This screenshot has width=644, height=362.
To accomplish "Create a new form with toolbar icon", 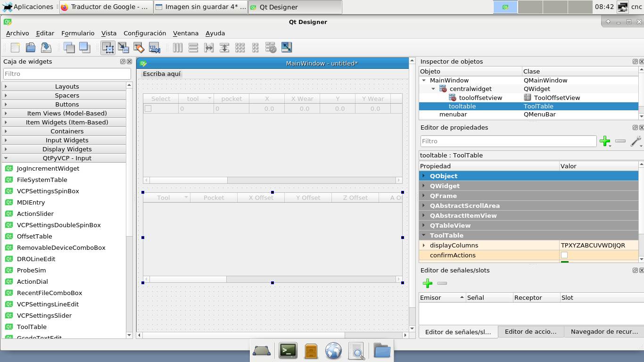I will click(x=15, y=47).
